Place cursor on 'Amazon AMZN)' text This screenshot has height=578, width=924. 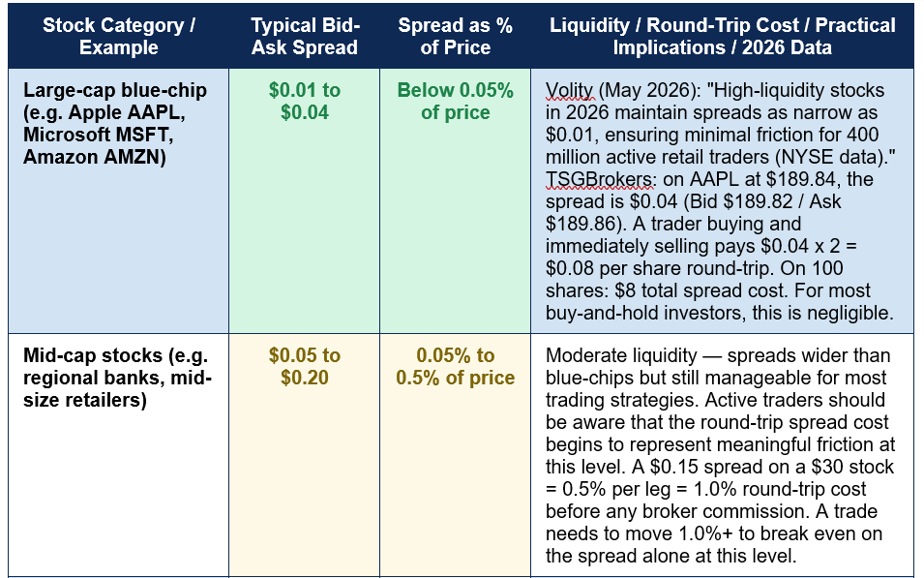point(94,157)
